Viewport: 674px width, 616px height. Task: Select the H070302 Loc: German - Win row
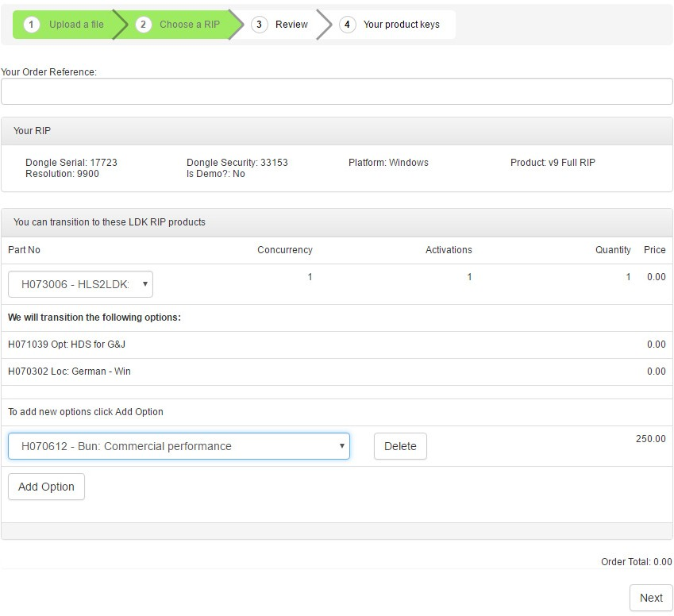tap(69, 372)
